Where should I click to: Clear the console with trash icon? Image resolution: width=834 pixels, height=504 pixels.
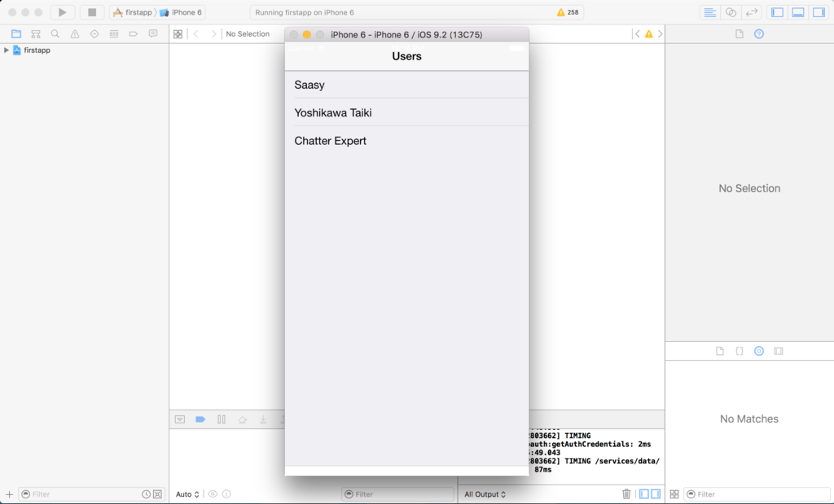(x=626, y=494)
